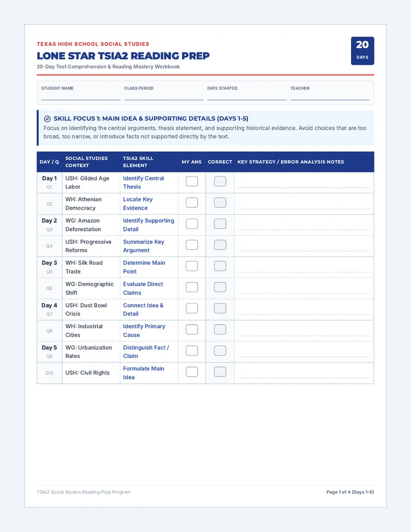411x532 pixels.
Task: Check My Ans box for Progressive Reforms
Action: [192, 245]
